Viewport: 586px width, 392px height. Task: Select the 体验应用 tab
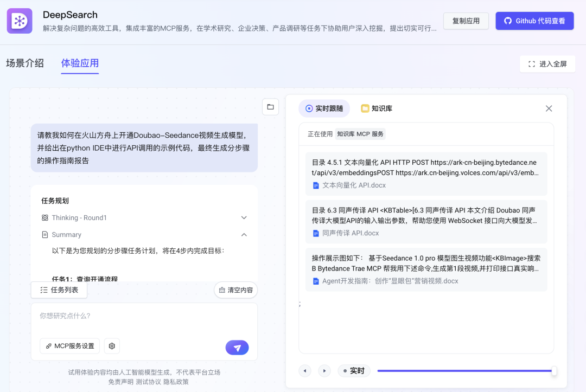point(80,63)
